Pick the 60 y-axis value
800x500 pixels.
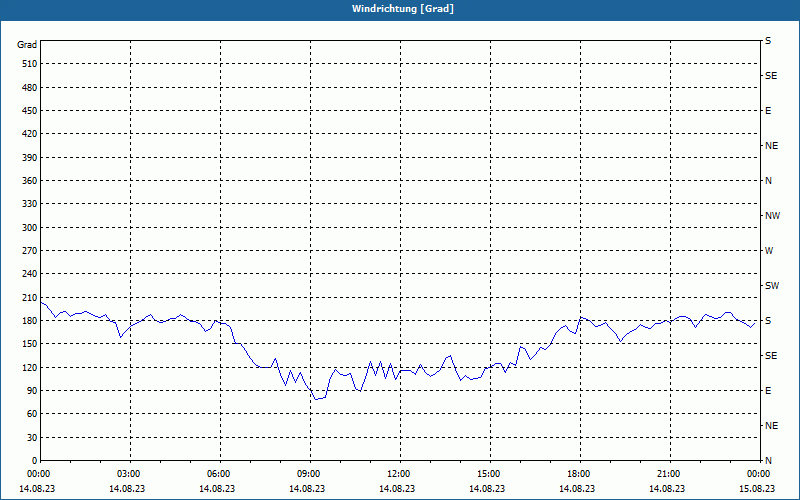(x=32, y=414)
